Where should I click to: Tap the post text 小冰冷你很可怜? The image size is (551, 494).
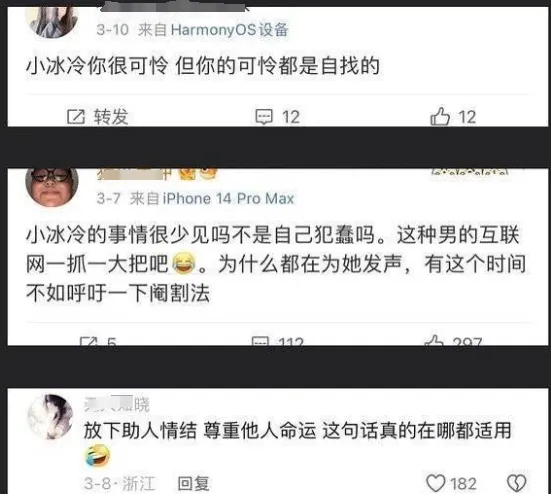click(x=97, y=66)
